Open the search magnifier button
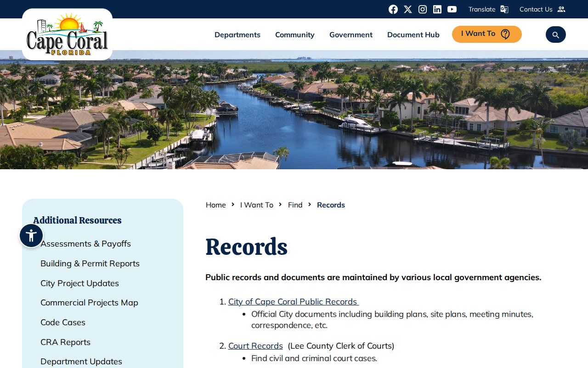The image size is (588, 368). point(556,34)
